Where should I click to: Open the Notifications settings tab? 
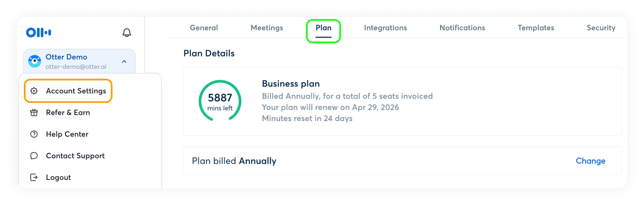pos(462,28)
